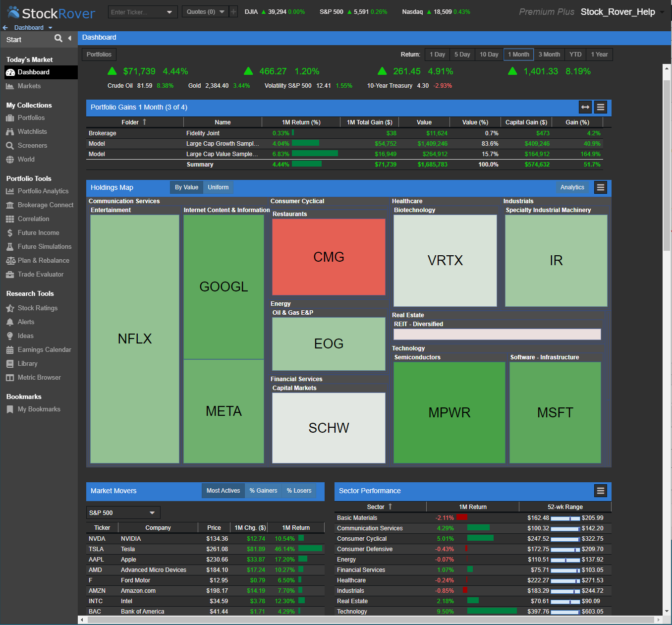672x625 pixels.
Task: Click the vertical scrollbar thumb
Action: pos(667,166)
